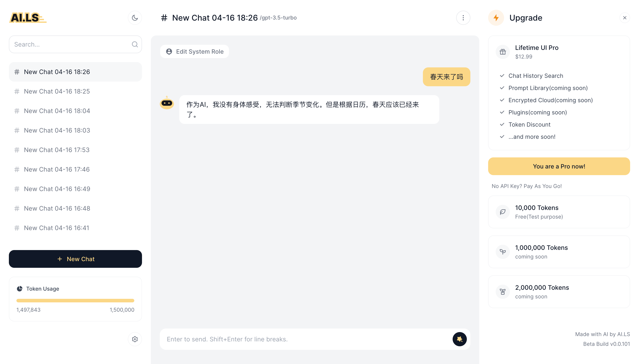Start a New Chat
This screenshot has width=639, height=364.
pyautogui.click(x=75, y=259)
